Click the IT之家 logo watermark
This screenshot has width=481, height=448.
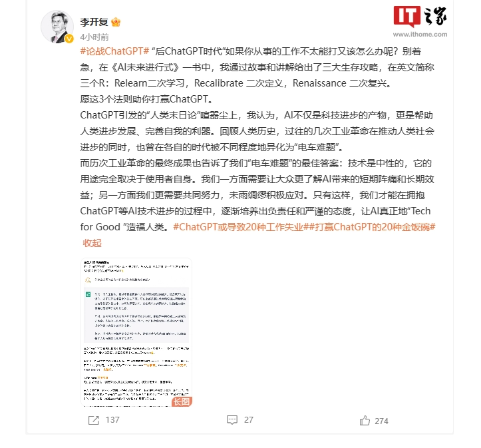click(x=420, y=16)
